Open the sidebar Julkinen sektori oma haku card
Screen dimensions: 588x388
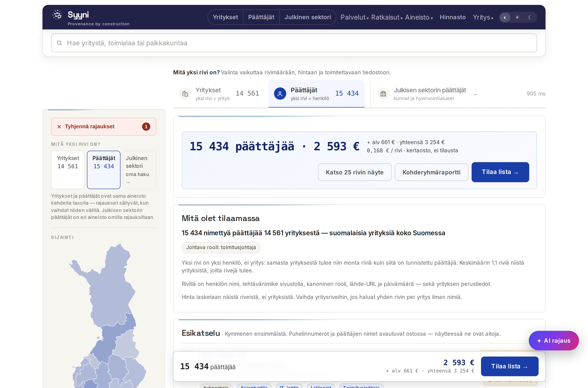point(139,170)
